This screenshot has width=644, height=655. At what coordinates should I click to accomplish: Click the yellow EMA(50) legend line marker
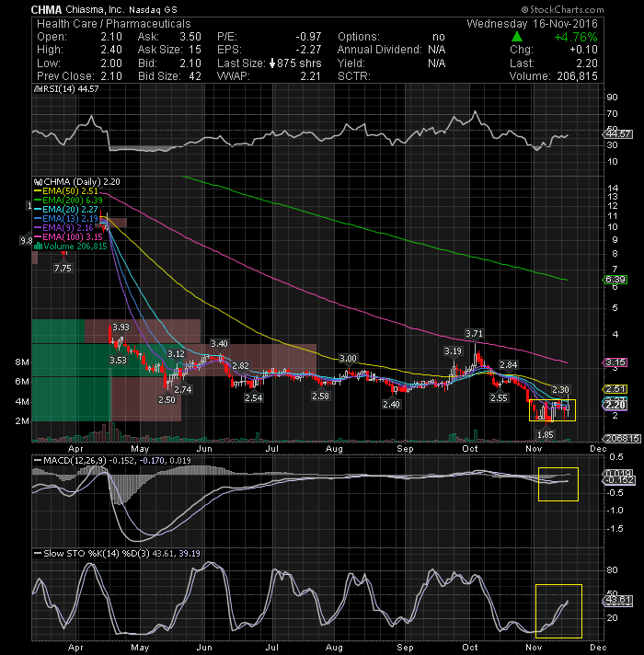click(38, 191)
